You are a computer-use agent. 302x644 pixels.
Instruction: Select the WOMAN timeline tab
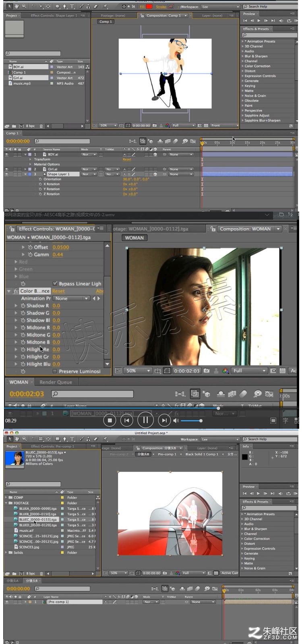tap(19, 382)
